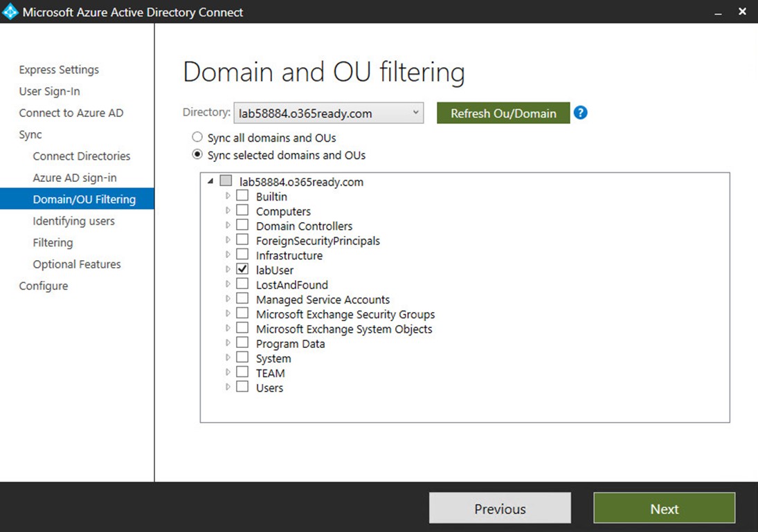Open the Azure AD sign-in step
The height and width of the screenshot is (532, 758).
click(75, 178)
